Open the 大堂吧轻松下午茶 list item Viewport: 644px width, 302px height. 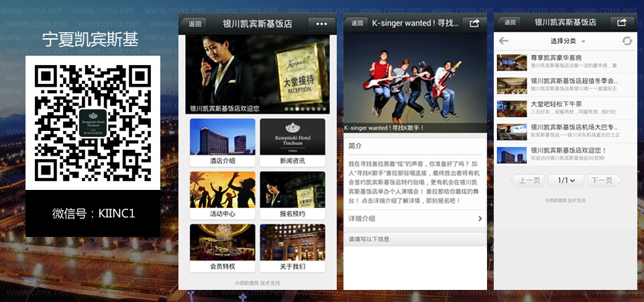(x=566, y=109)
